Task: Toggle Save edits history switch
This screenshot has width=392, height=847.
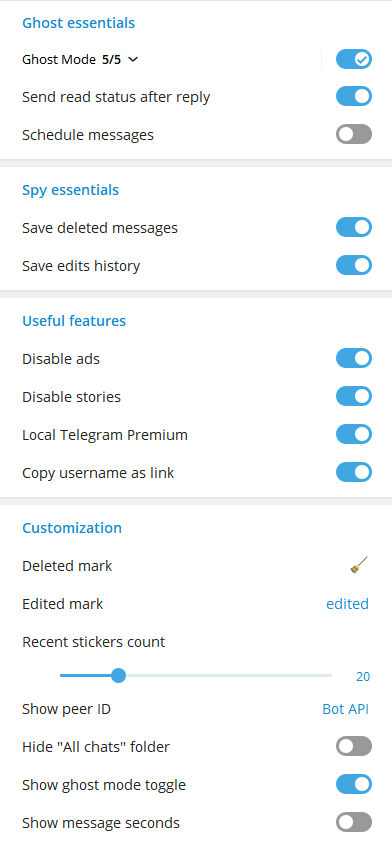Action: [354, 265]
